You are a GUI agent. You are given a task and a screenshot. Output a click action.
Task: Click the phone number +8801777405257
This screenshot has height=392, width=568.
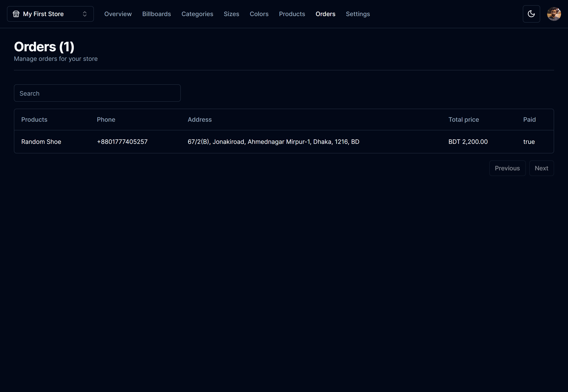122,142
